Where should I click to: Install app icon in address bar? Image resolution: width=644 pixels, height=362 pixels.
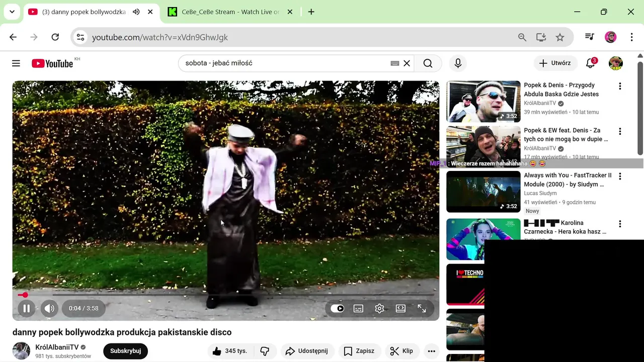click(541, 37)
